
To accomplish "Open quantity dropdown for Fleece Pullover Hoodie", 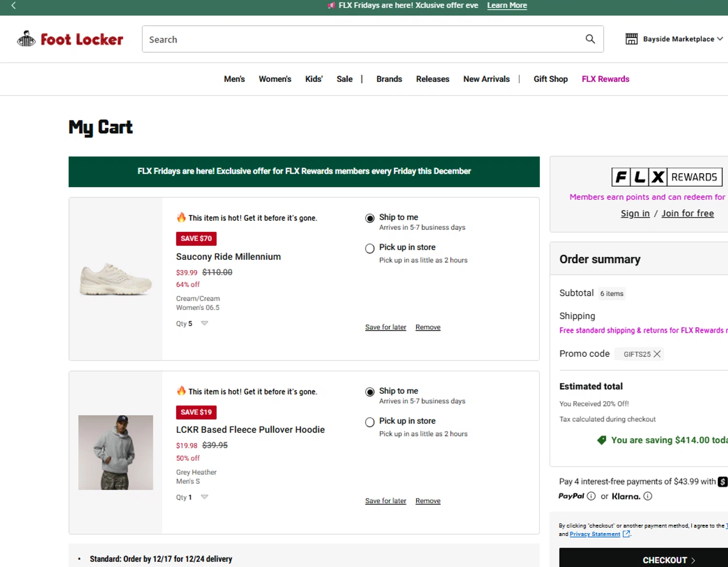I will tap(204, 497).
